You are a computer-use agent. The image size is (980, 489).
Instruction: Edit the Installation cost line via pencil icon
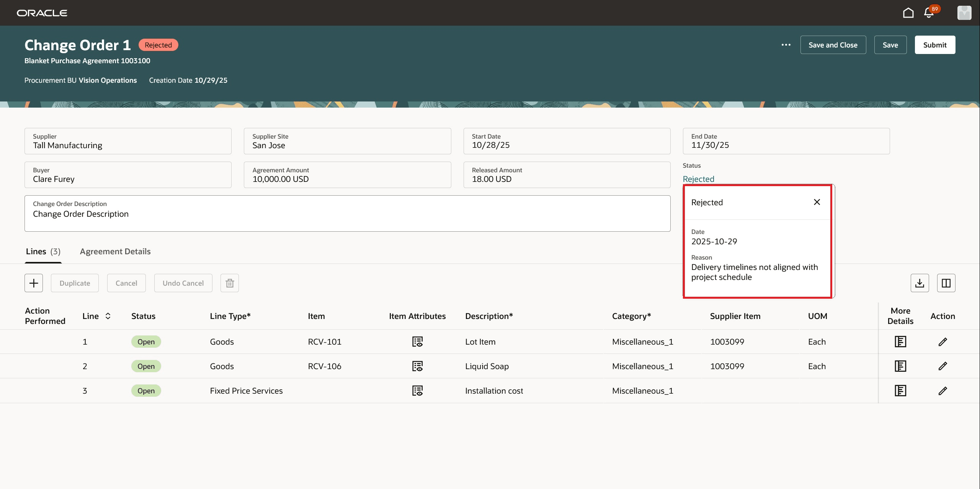(943, 390)
